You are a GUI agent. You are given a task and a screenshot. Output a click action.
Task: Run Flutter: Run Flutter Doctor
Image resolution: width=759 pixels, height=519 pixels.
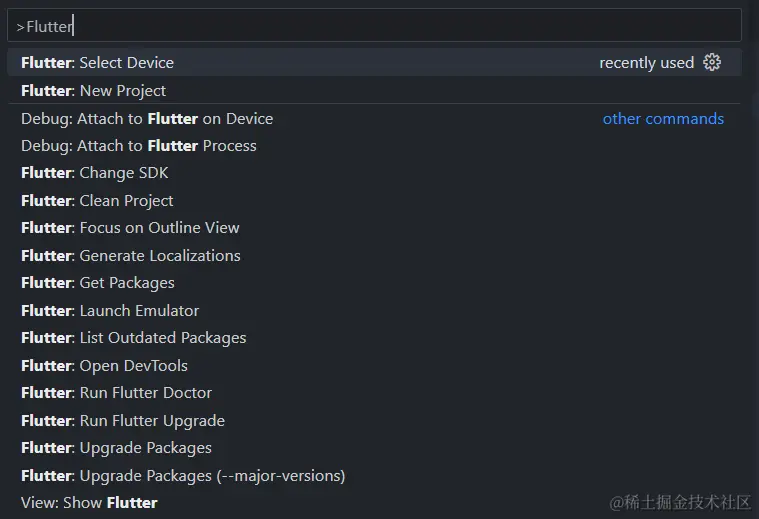pos(374,393)
